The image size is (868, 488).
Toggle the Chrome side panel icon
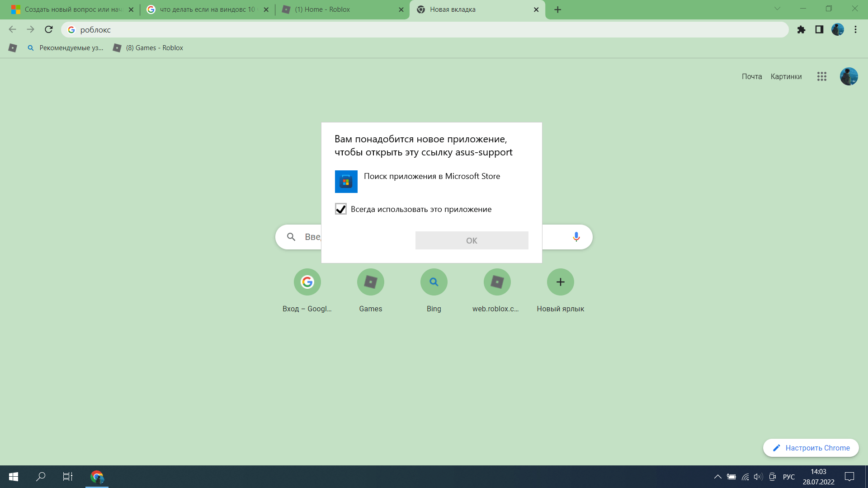coord(819,29)
